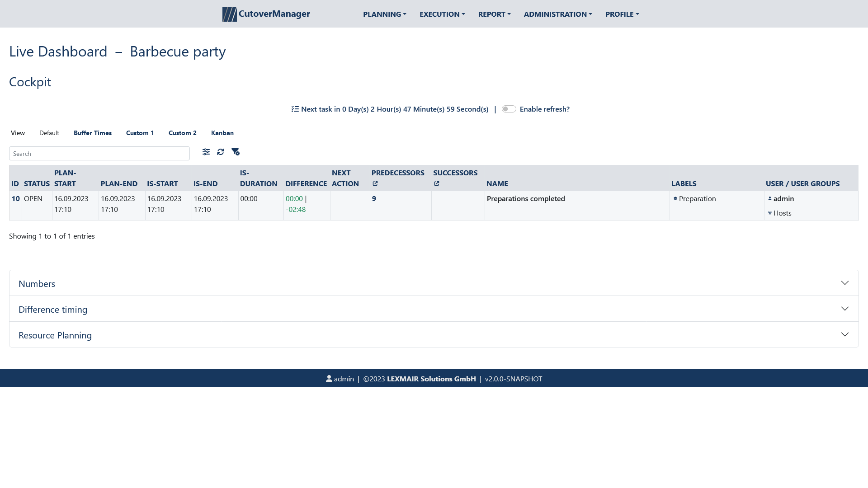Viewport: 868px width, 488px height.
Task: Open the EXECUTION dropdown menu
Action: click(x=442, y=14)
